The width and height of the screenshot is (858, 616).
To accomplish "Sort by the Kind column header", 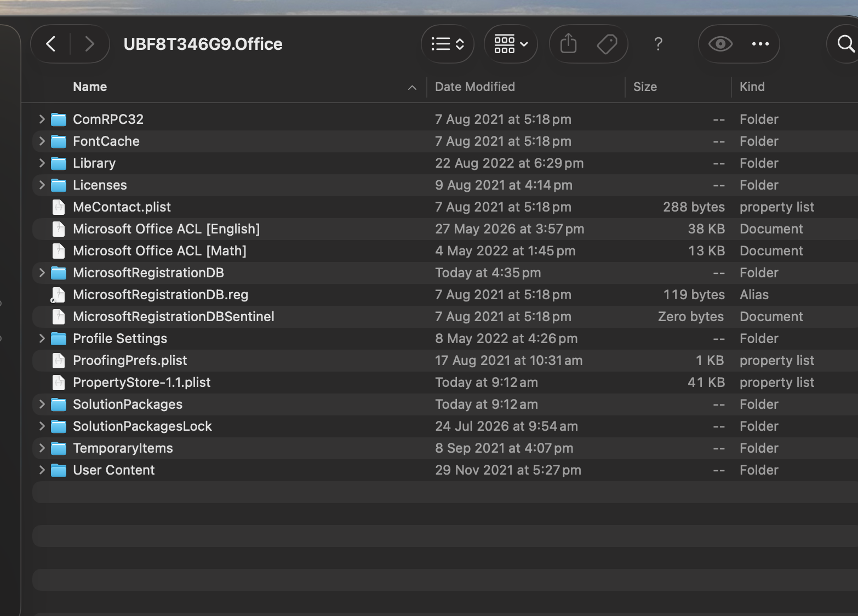I will tap(752, 87).
